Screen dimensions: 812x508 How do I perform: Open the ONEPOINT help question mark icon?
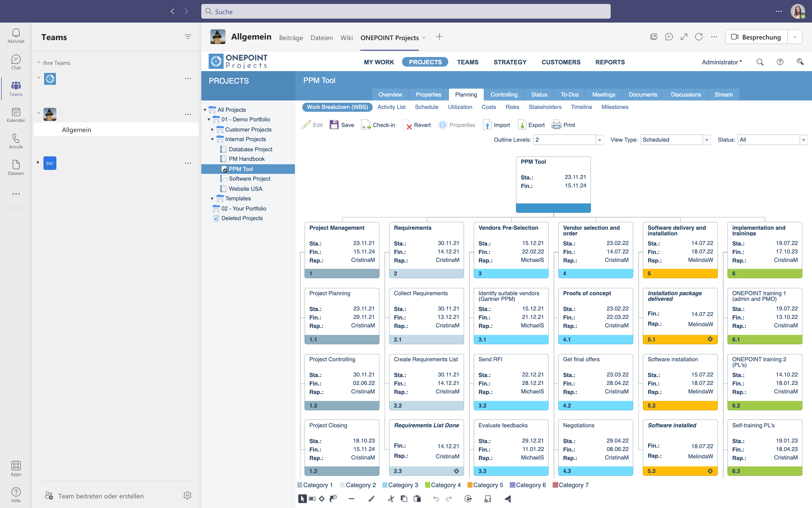[780, 62]
